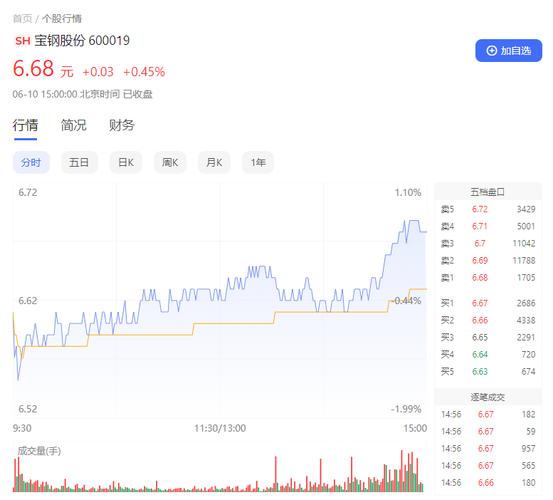Select the 五日 chart period

click(79, 163)
